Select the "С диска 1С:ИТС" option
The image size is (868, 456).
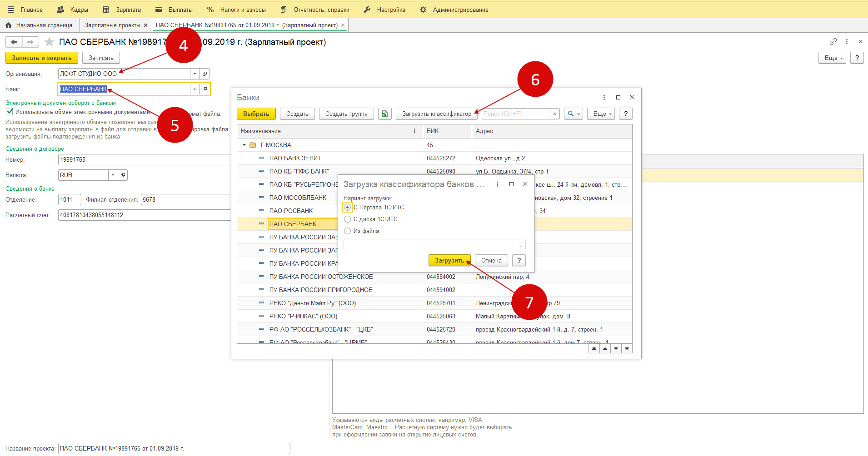(348, 219)
